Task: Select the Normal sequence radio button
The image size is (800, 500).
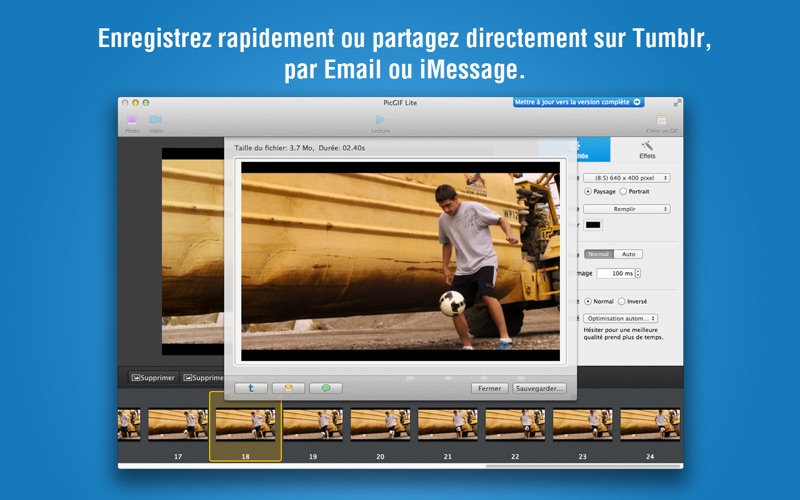Action: click(588, 302)
